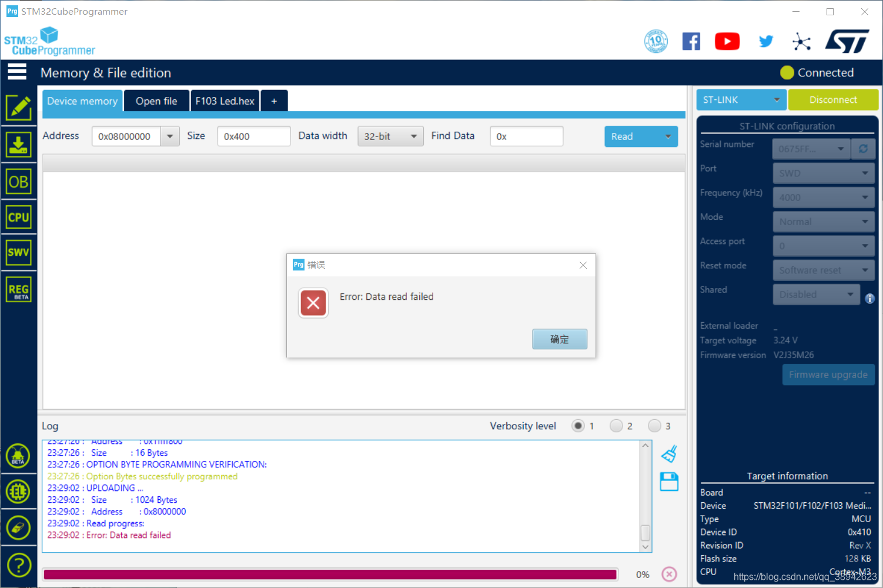Open the YouTube channel icon

pyautogui.click(x=727, y=41)
